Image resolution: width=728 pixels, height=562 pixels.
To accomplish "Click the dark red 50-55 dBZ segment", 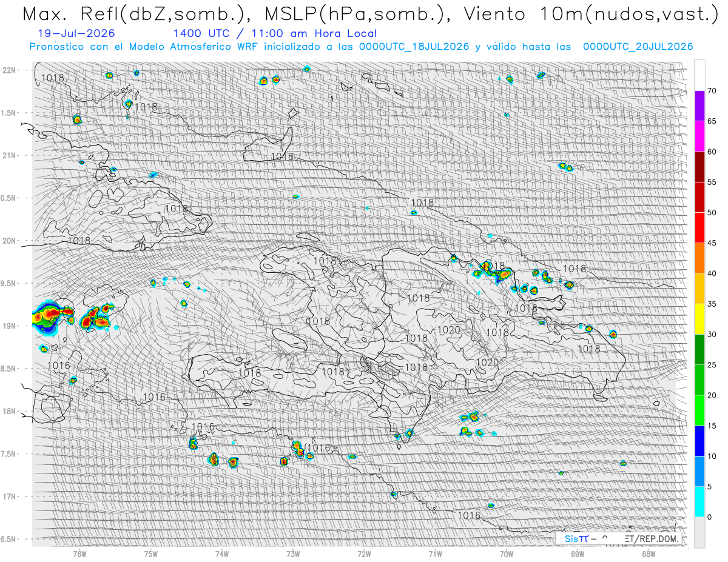I will click(699, 197).
